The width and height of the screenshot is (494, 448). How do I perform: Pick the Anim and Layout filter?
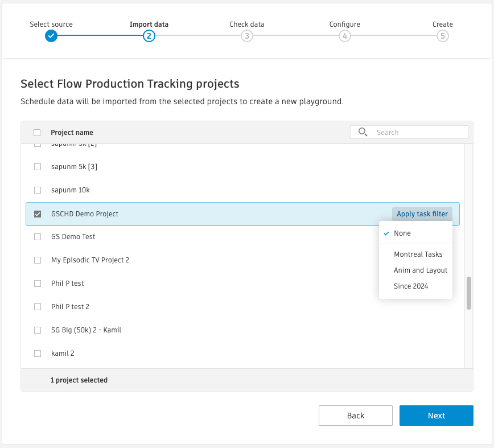tap(421, 270)
